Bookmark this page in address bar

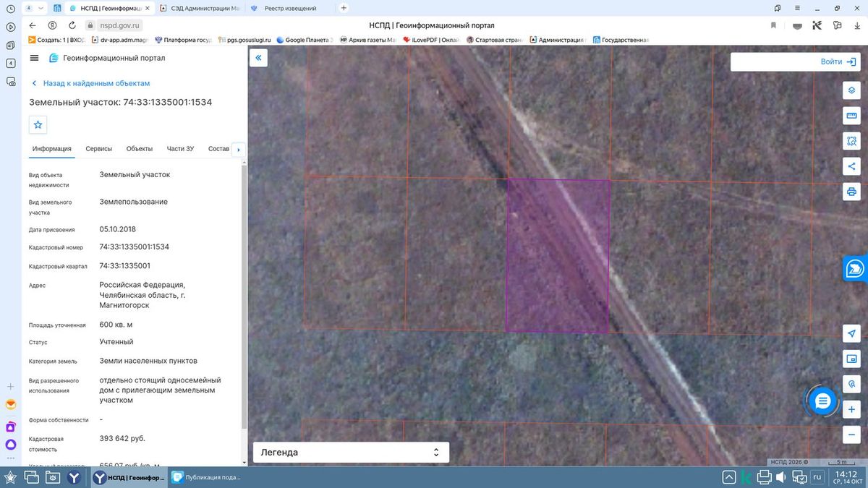[773, 25]
